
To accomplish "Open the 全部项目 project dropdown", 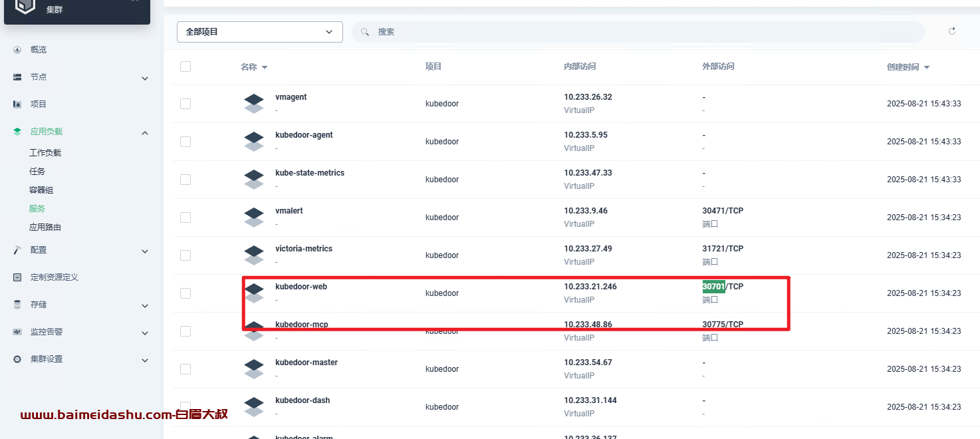I will [260, 32].
